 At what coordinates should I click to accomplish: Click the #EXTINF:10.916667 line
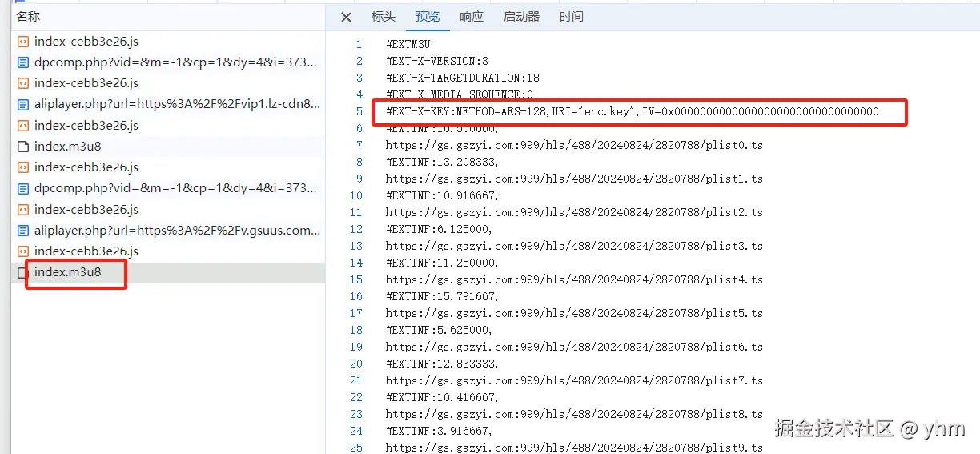(442, 195)
